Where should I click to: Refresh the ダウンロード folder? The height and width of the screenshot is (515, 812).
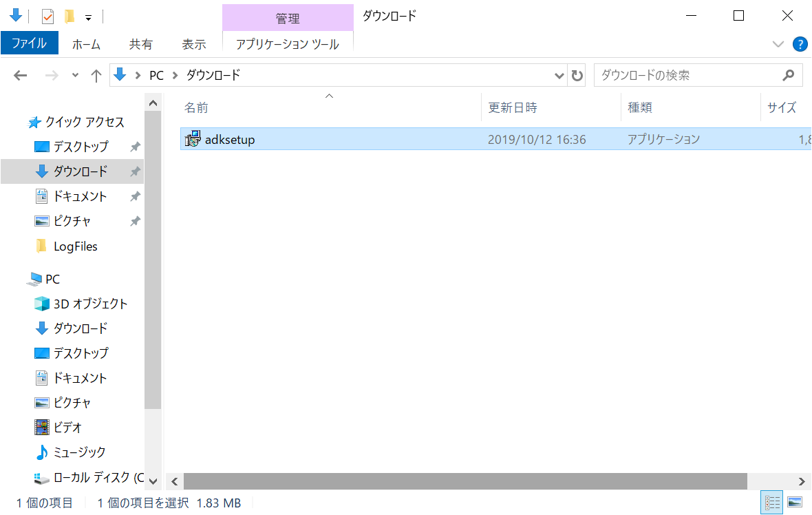577,76
